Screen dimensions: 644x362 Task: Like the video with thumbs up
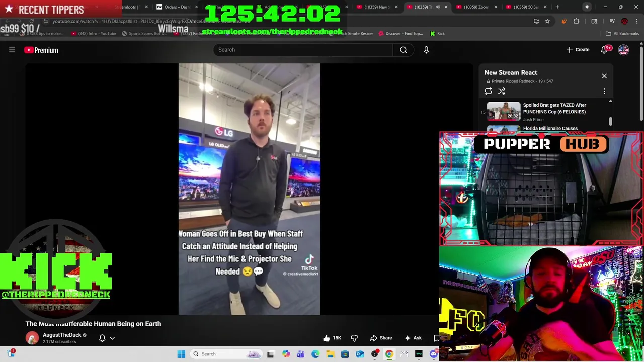[332, 338]
